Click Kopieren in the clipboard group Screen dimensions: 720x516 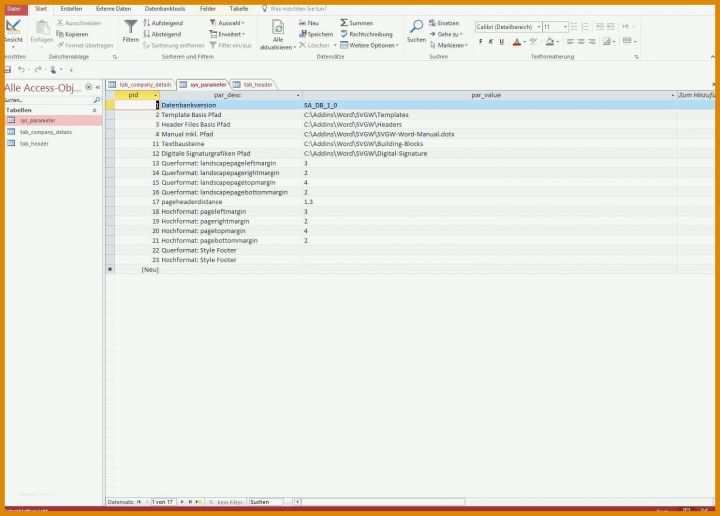point(73,34)
